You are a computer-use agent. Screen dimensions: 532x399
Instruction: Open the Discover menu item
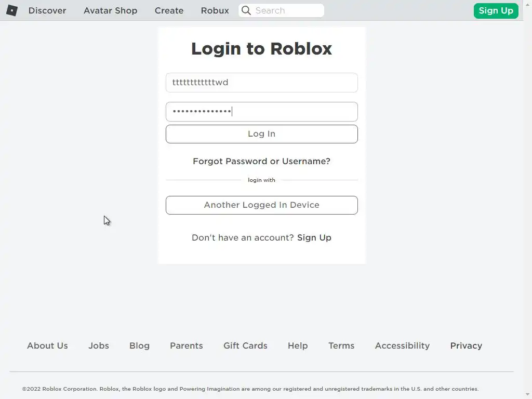[x=47, y=10]
